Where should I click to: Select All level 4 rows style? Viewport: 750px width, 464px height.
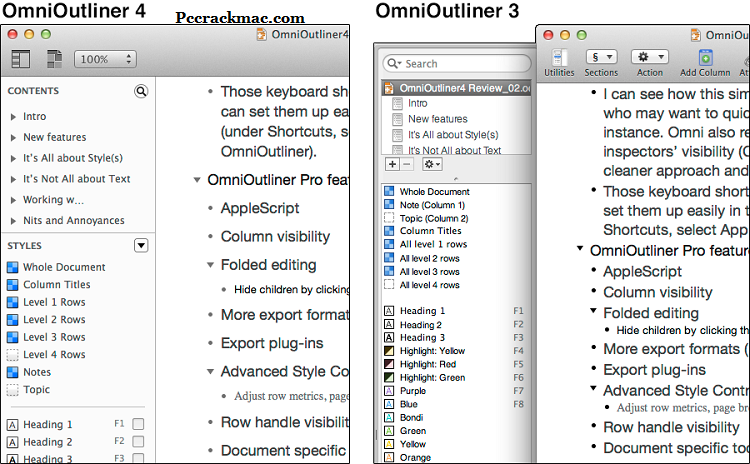pyautogui.click(x=430, y=286)
